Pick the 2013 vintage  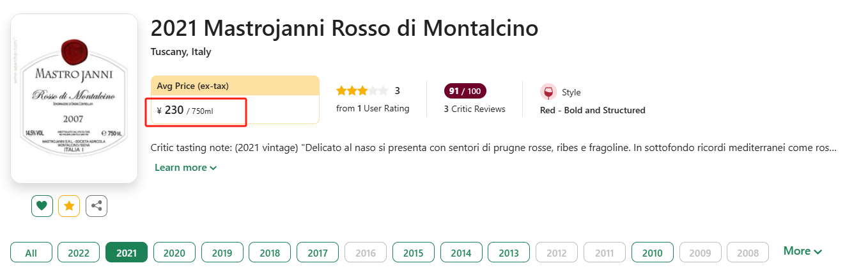click(x=509, y=253)
